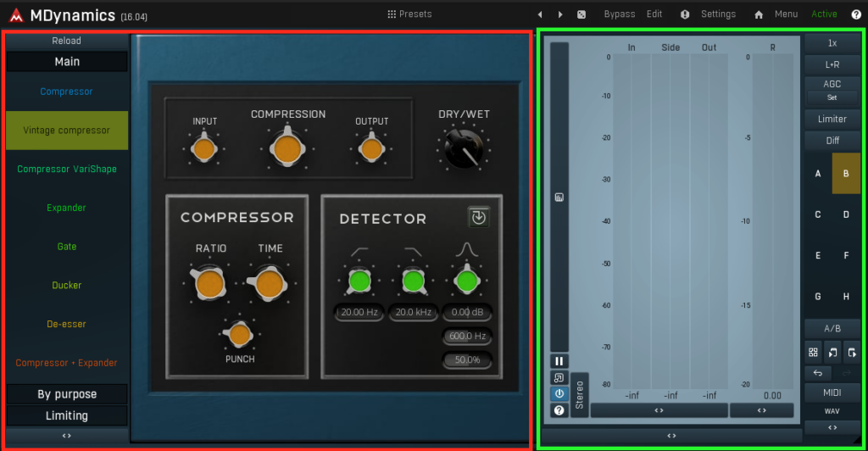This screenshot has width=868, height=451.
Task: Open the meters help icon
Action: [x=559, y=410]
